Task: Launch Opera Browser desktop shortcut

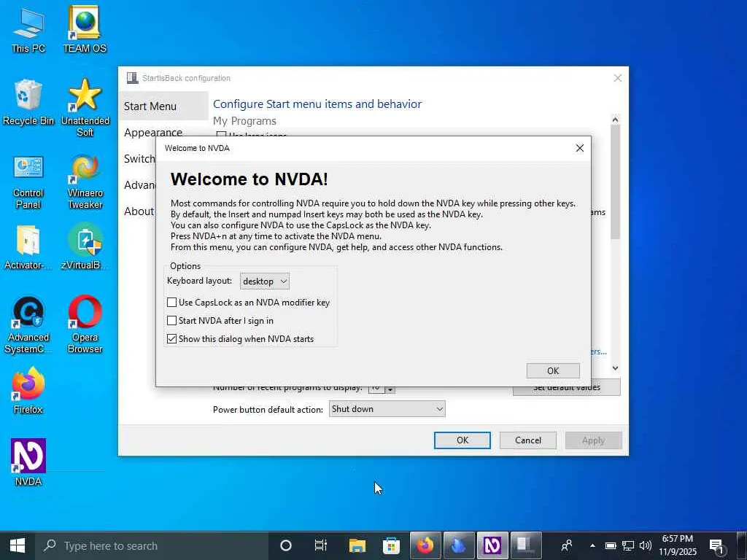Action: pyautogui.click(x=85, y=324)
